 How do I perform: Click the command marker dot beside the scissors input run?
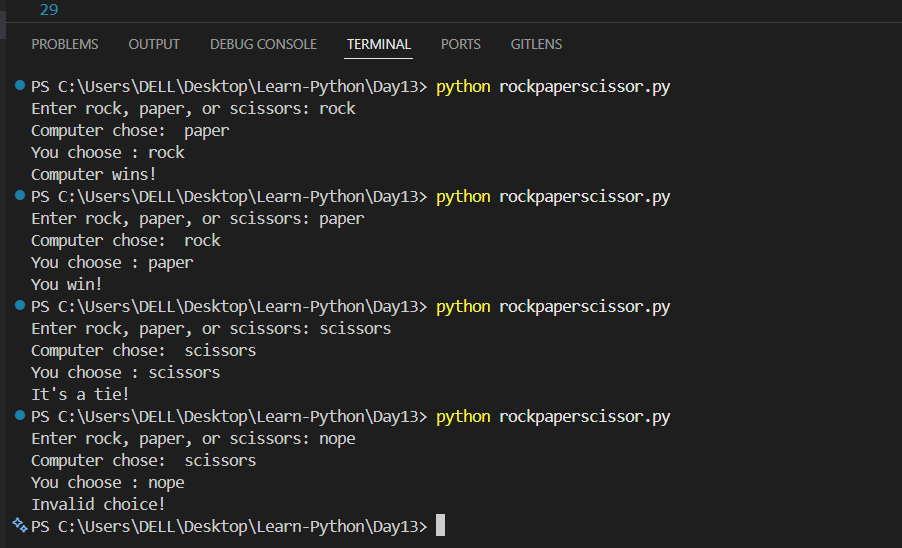point(20,305)
